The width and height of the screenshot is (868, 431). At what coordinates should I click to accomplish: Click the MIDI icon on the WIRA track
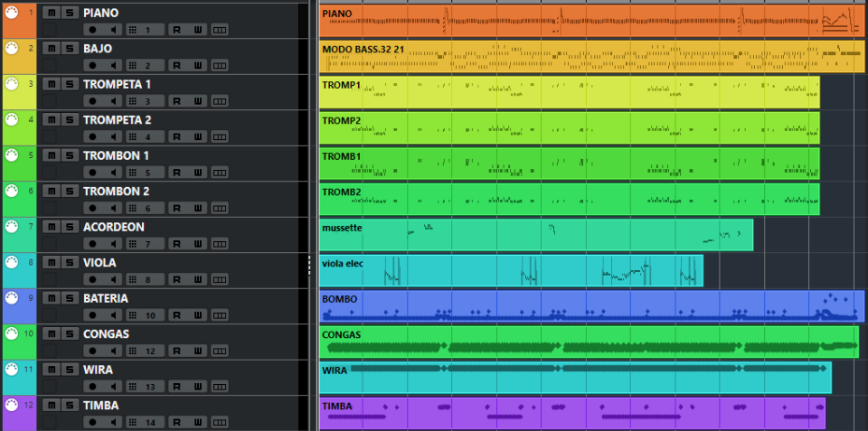pos(11,369)
